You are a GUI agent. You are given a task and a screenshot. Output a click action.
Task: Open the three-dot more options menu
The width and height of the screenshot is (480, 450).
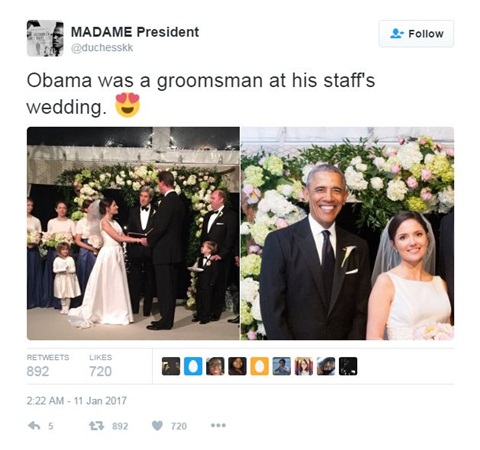(x=218, y=425)
